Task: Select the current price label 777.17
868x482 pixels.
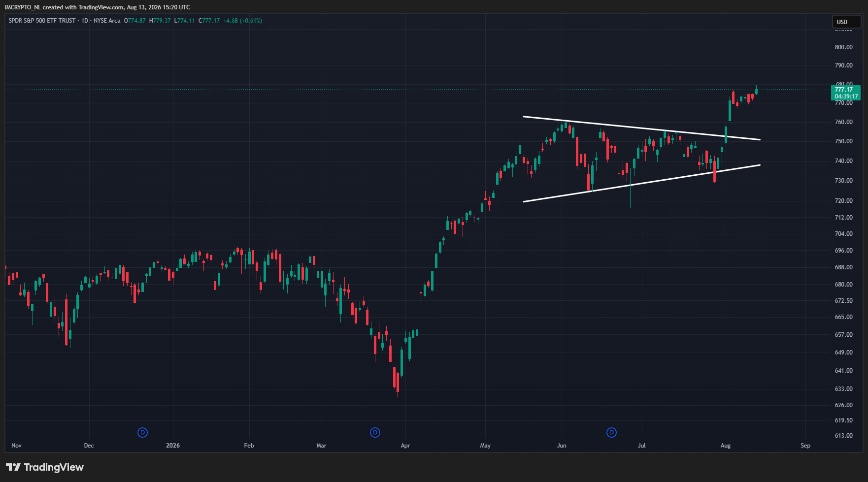Action: (x=844, y=90)
